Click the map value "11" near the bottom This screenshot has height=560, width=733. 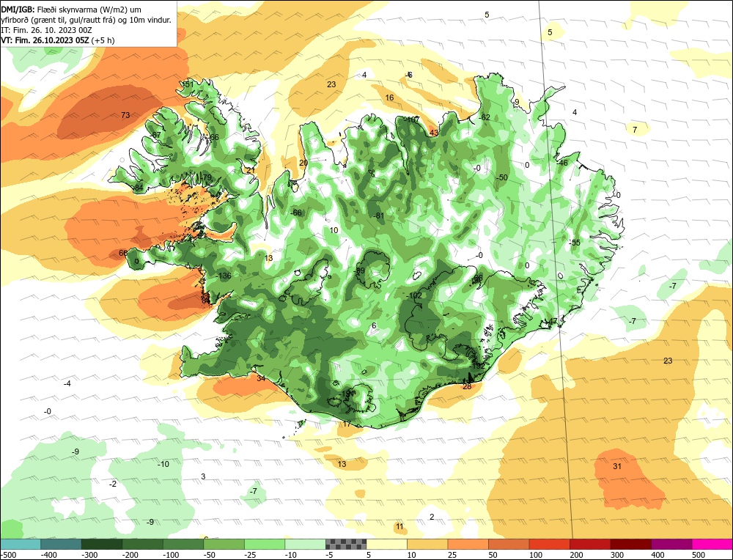pos(399,527)
